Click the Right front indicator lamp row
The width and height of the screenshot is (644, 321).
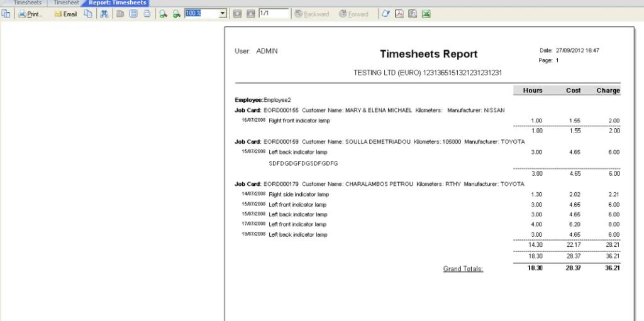427,121
